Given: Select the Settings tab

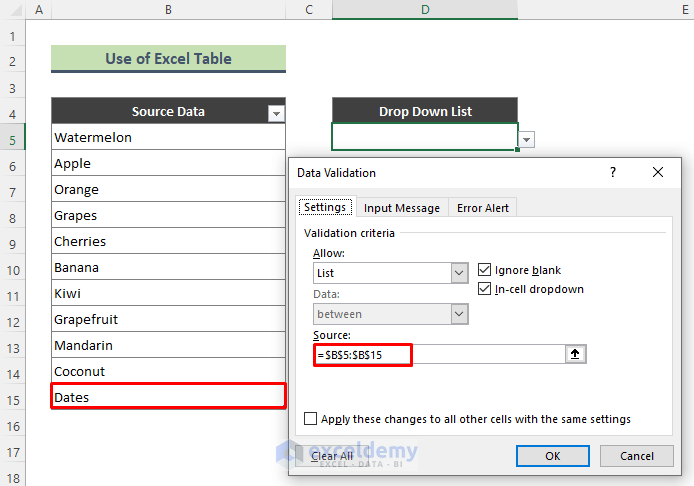Looking at the screenshot, I should pyautogui.click(x=325, y=207).
